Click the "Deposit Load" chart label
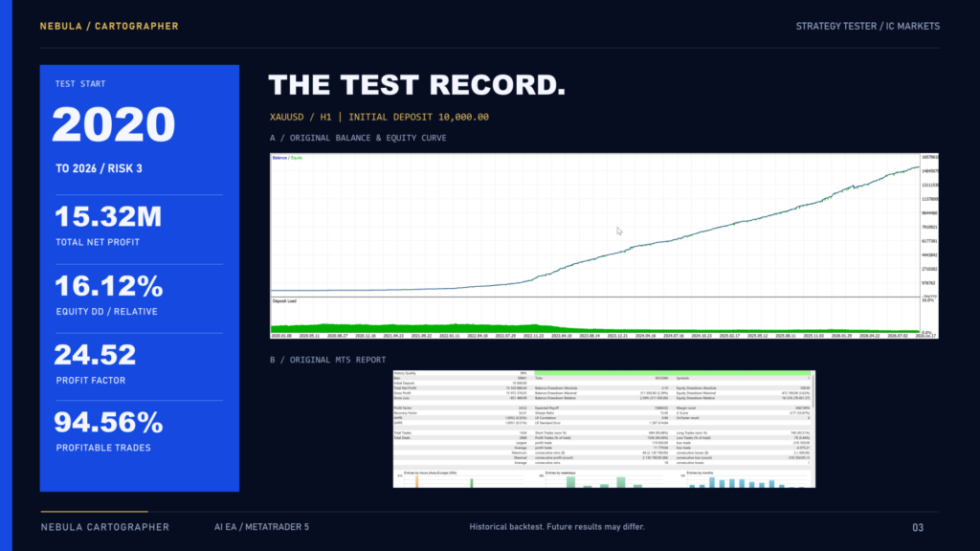This screenshot has height=551, width=980. [284, 301]
